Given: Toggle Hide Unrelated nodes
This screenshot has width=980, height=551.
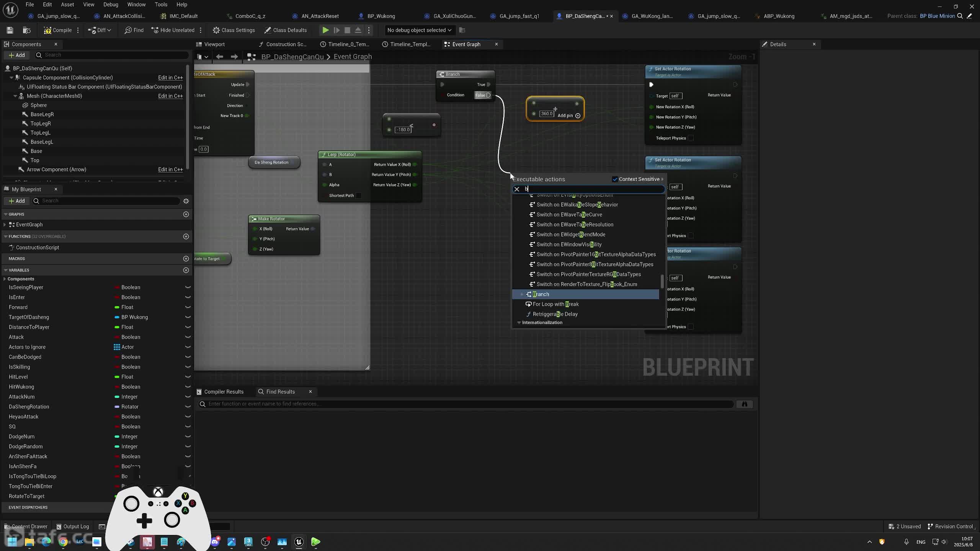Looking at the screenshot, I should pyautogui.click(x=173, y=30).
